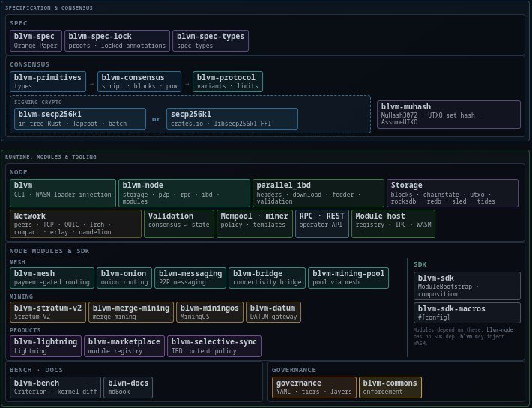Open the blvm-lightning card

click(x=46, y=347)
